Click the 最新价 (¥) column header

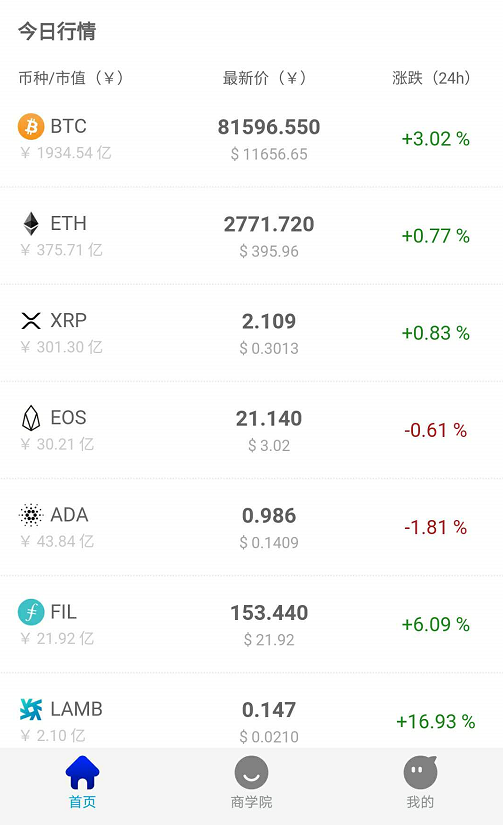(264, 78)
